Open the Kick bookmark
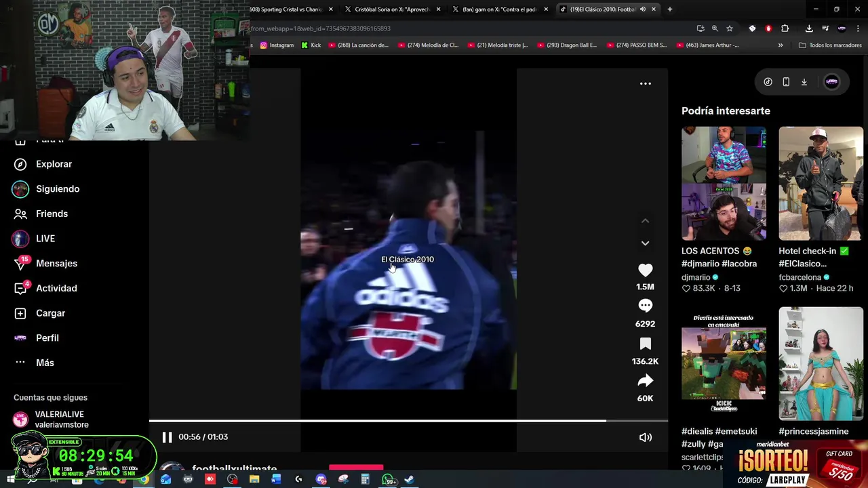868x488 pixels. 310,45
